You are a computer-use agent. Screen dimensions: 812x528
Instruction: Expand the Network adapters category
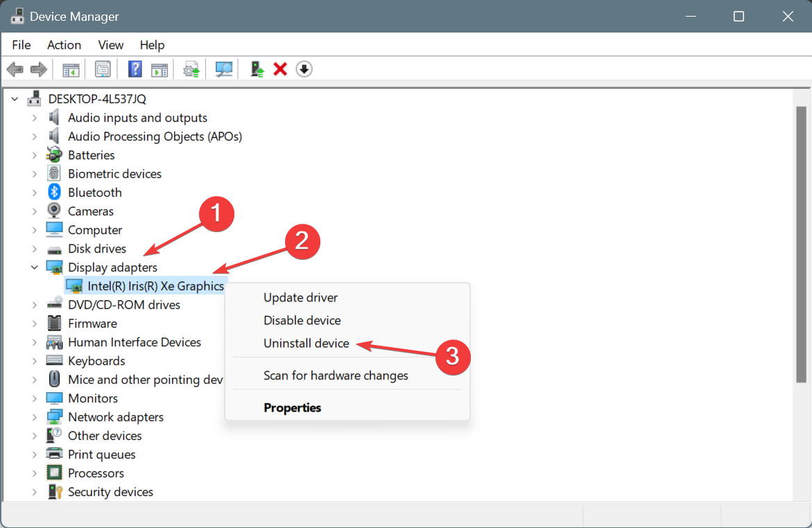(34, 416)
